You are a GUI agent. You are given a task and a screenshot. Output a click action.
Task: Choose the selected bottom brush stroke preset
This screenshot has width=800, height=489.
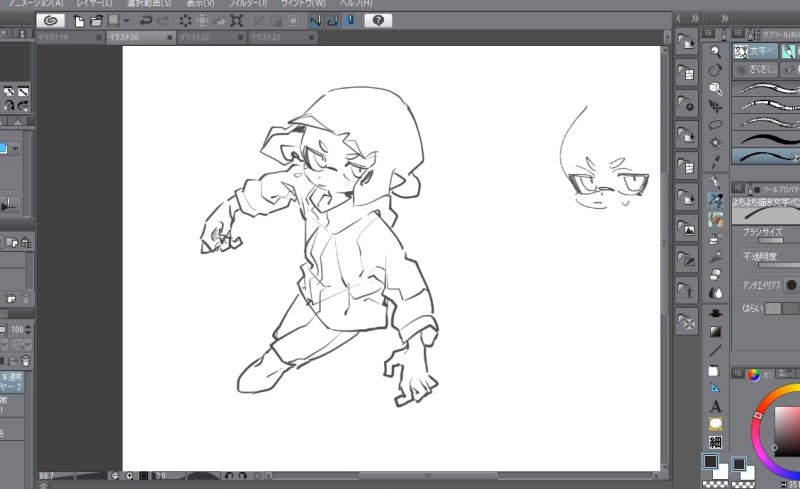[x=766, y=156]
